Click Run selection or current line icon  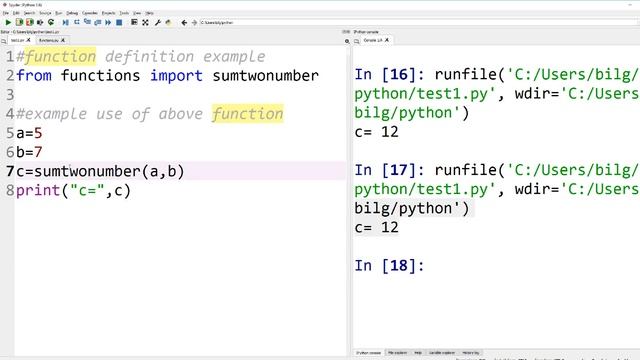tap(40, 22)
